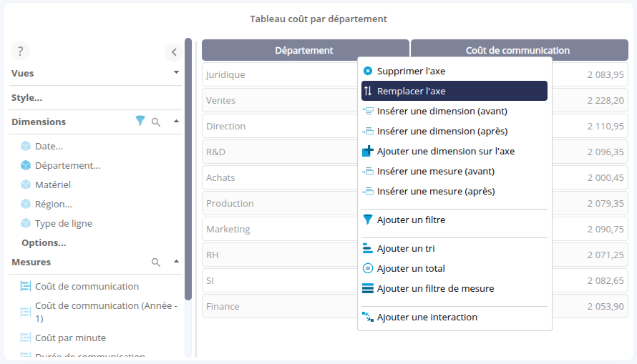Select Ajouter un filtre menu entry

tap(411, 220)
